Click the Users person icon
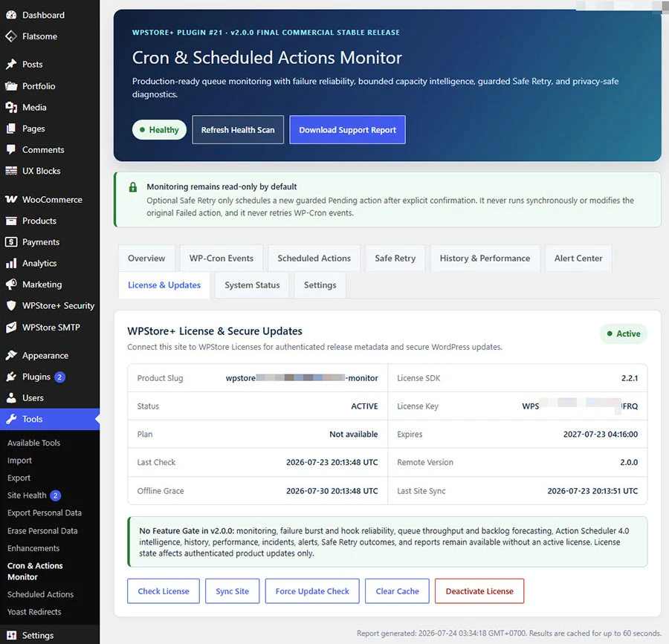Viewport: 669px width, 644px height. pos(11,397)
